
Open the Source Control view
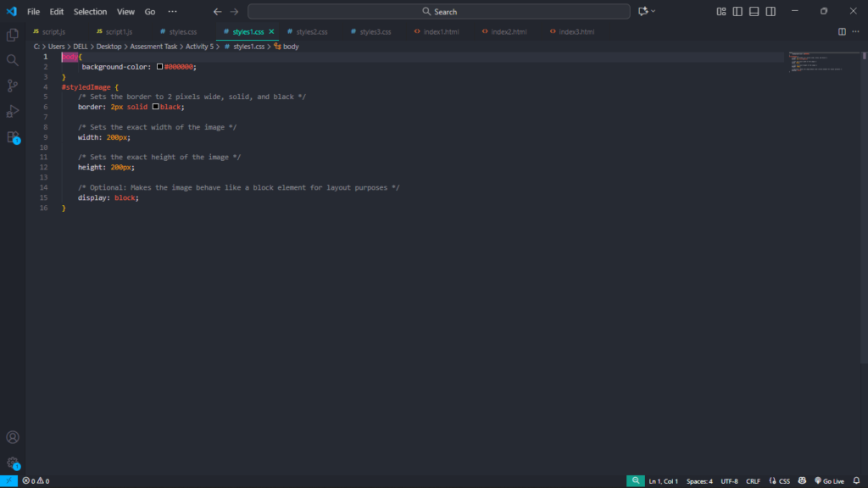point(13,86)
